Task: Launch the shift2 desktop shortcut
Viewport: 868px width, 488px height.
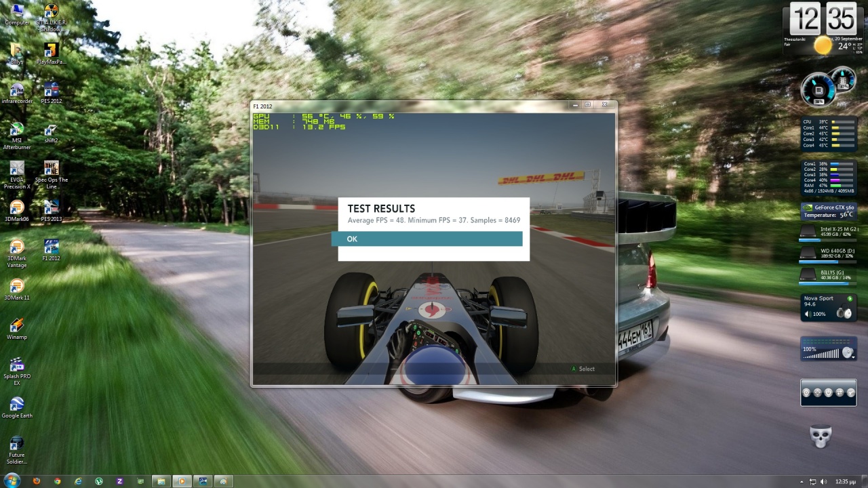Action: pos(51,132)
